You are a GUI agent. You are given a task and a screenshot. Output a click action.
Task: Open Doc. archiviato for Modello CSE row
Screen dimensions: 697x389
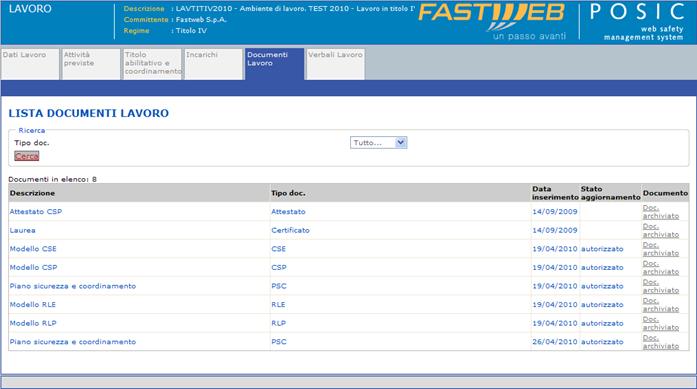coord(661,249)
